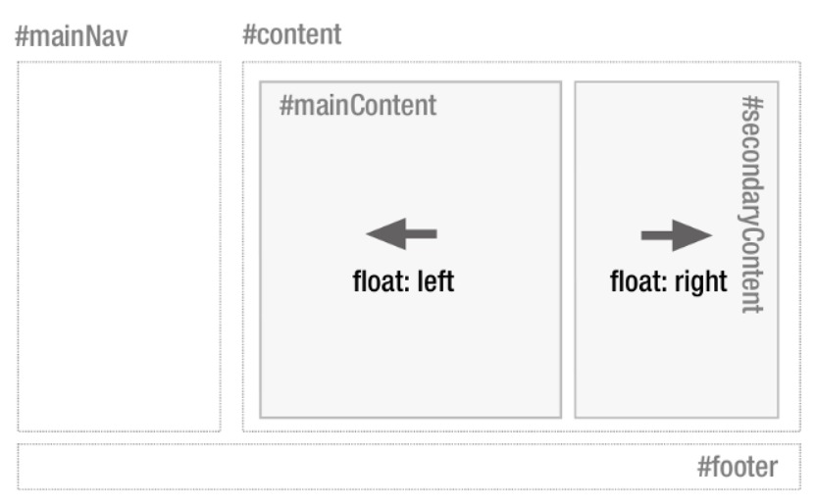Select the #footer label text

737,468
